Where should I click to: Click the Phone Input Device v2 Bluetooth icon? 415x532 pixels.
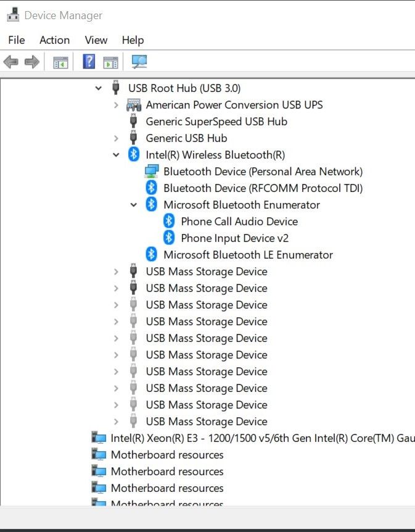coord(169,238)
